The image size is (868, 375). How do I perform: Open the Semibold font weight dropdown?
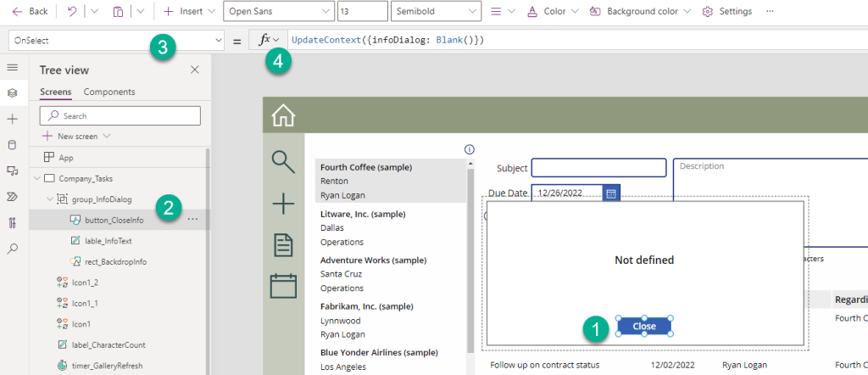pos(436,11)
